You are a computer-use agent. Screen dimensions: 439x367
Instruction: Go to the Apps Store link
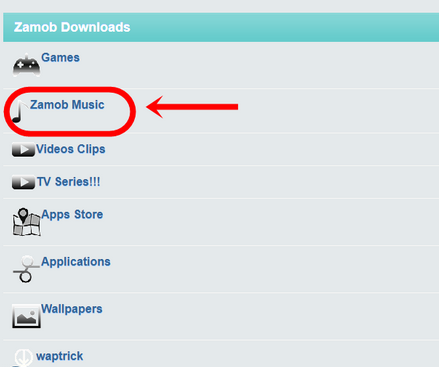pos(72,215)
